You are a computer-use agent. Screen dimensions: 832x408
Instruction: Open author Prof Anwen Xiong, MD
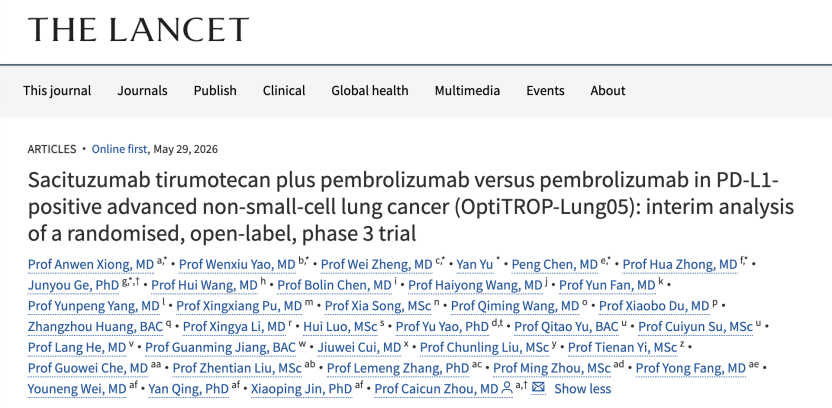[x=91, y=265]
